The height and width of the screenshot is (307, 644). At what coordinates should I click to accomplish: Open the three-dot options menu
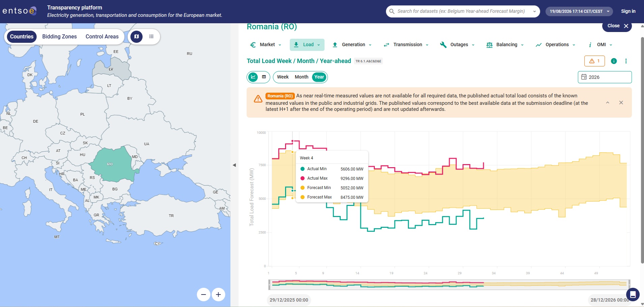coord(626,61)
